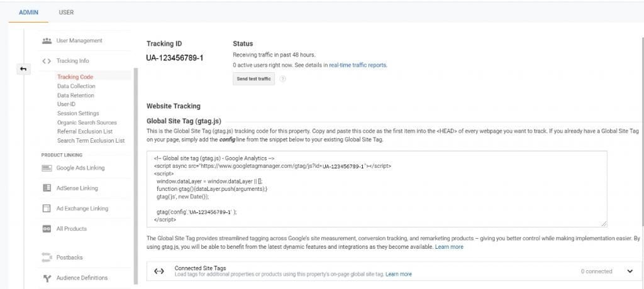The height and width of the screenshot is (289, 644).
Task: Open User Management settings
Action: pyautogui.click(x=79, y=41)
